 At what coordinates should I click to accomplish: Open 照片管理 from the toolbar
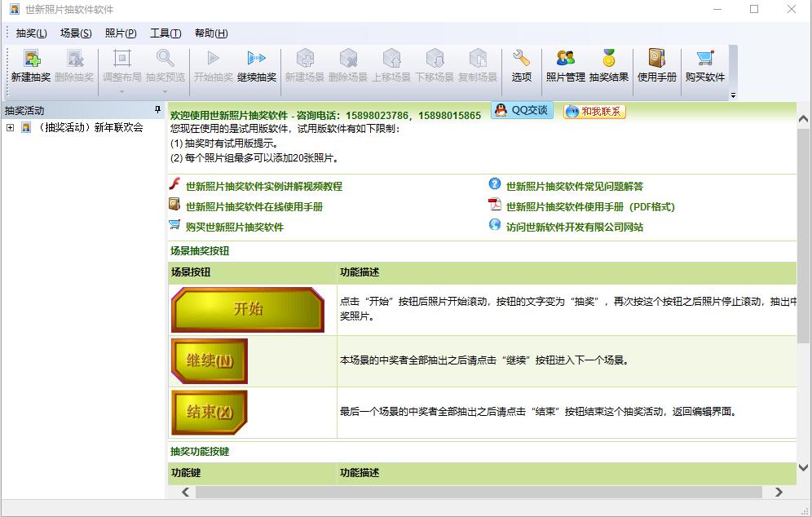pyautogui.click(x=566, y=66)
